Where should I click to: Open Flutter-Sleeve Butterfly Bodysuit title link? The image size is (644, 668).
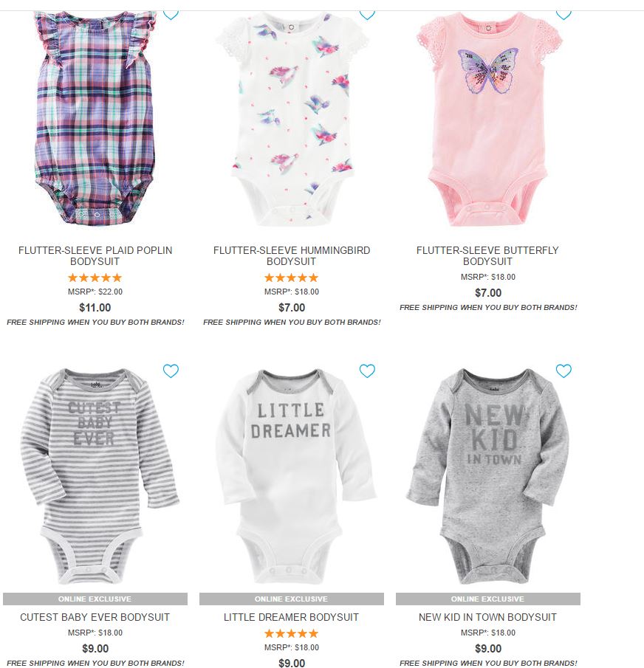tap(487, 255)
